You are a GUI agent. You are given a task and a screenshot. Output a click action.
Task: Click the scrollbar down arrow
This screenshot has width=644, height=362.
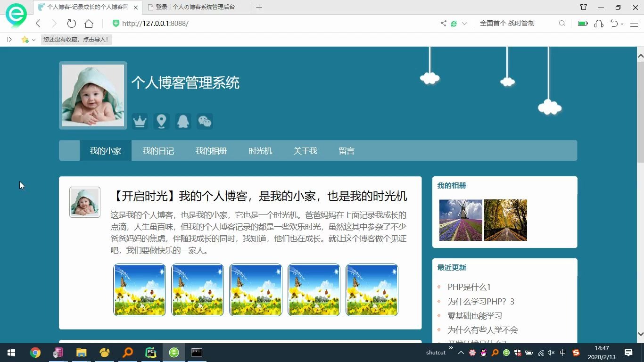click(640, 334)
